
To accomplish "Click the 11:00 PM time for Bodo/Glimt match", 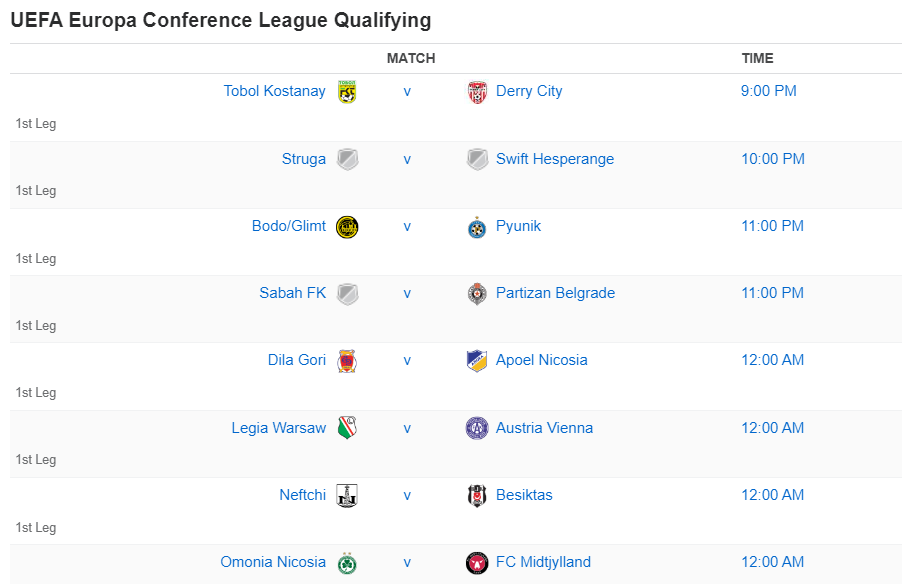I will [x=773, y=226].
